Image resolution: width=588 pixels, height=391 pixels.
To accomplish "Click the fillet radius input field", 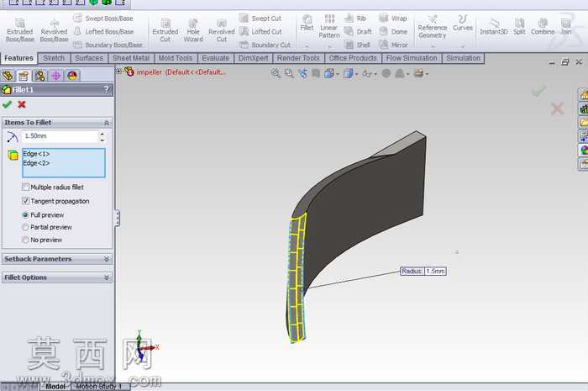I will [x=60, y=136].
